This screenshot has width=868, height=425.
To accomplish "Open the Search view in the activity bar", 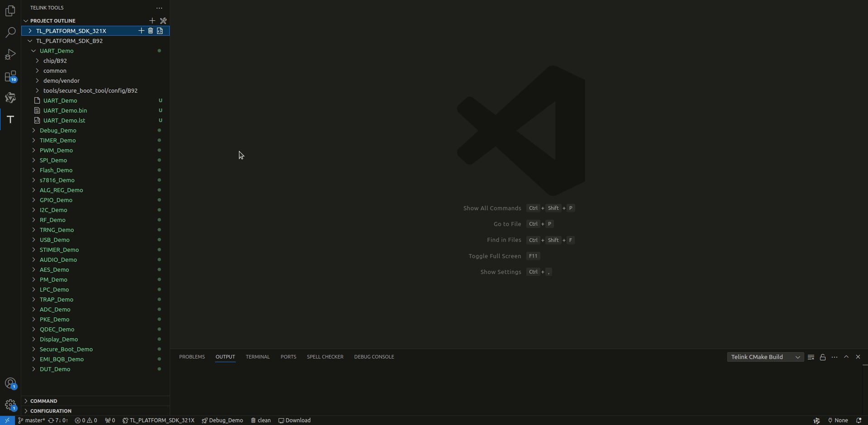I will click(10, 33).
